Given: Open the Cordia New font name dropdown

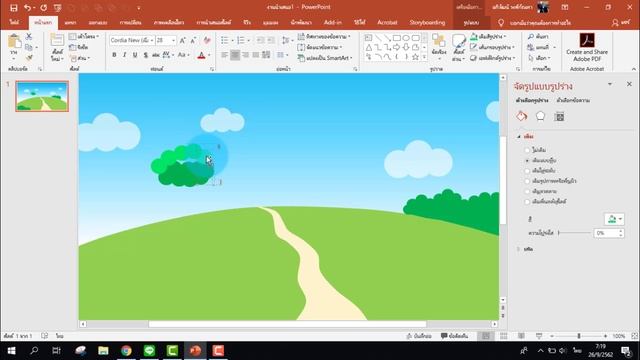Looking at the screenshot, I should point(152,40).
